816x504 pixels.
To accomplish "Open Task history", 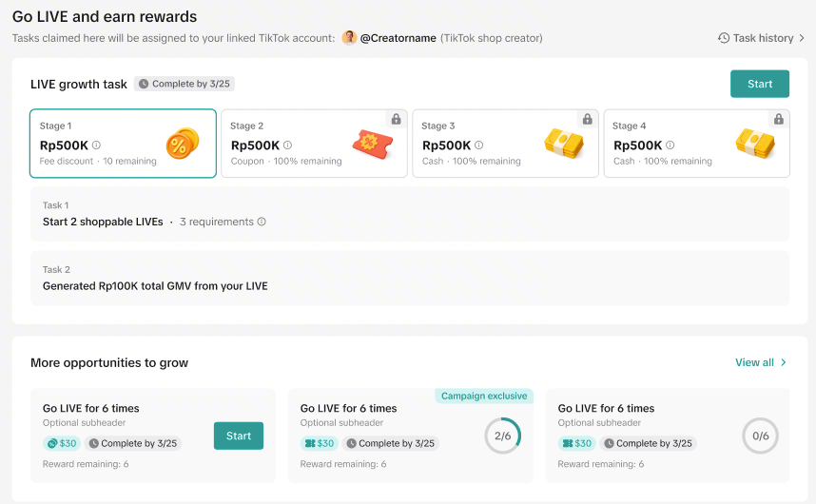I will pyautogui.click(x=762, y=38).
